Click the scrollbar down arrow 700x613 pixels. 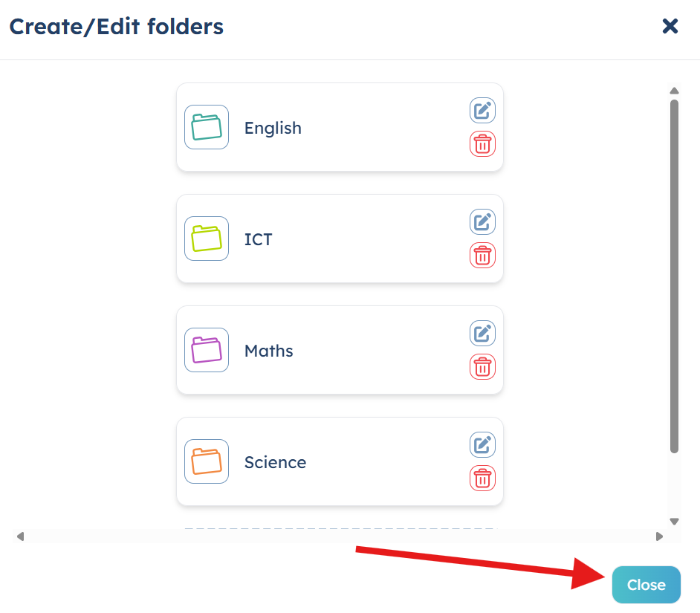click(x=674, y=521)
